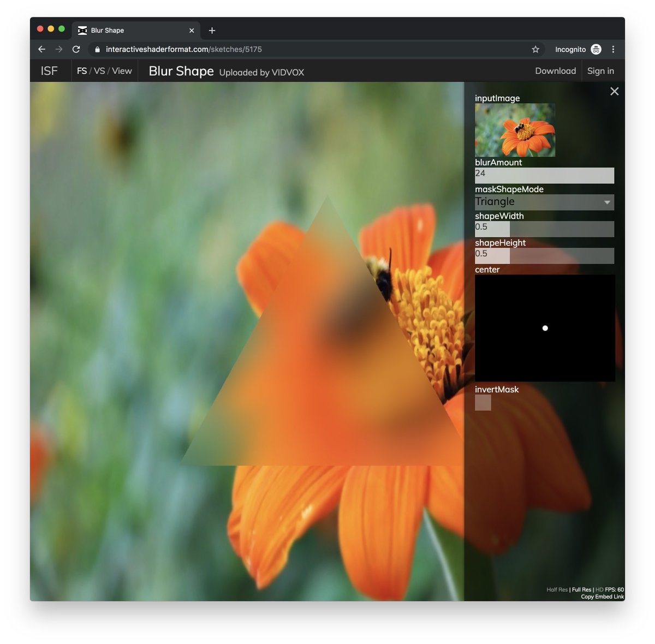
Task: Open the ISF home logo
Action: click(x=49, y=71)
